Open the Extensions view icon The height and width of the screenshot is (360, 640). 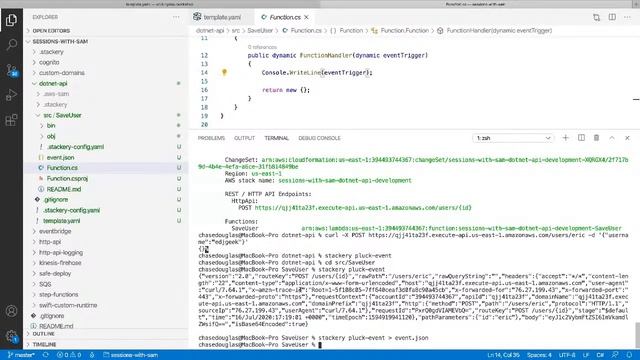[x=11, y=120]
